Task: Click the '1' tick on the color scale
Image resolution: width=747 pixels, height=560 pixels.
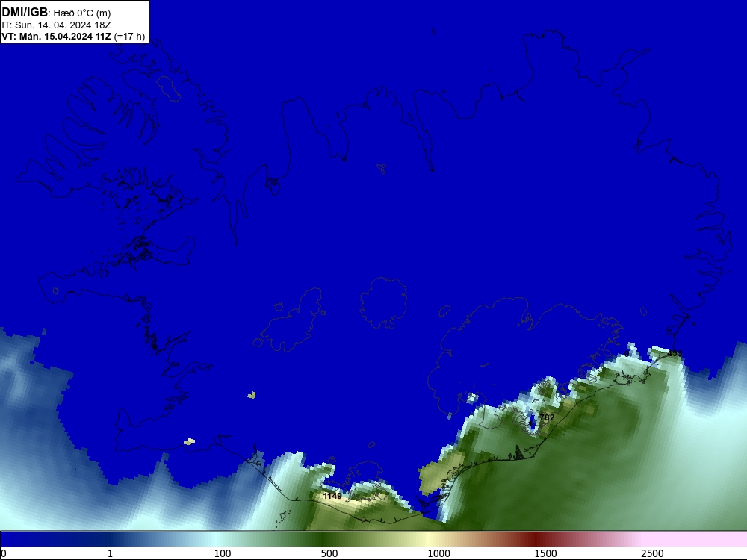Action: coord(110,553)
